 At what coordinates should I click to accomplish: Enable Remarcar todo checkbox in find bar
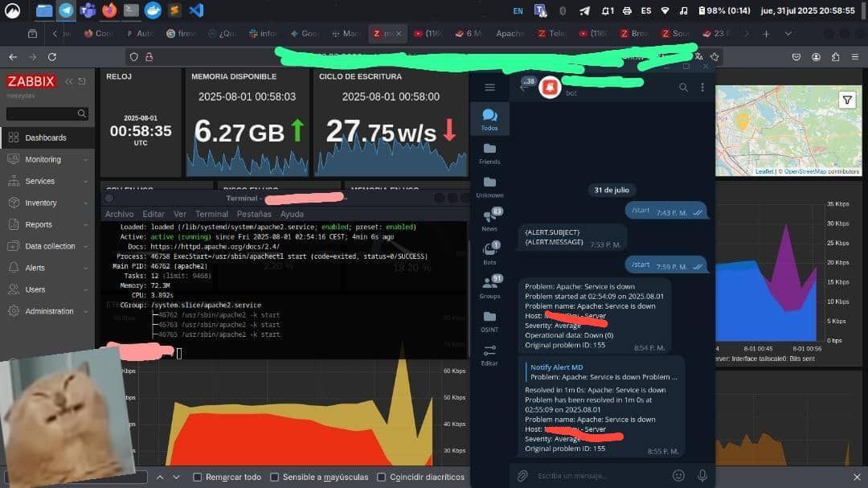[198, 477]
